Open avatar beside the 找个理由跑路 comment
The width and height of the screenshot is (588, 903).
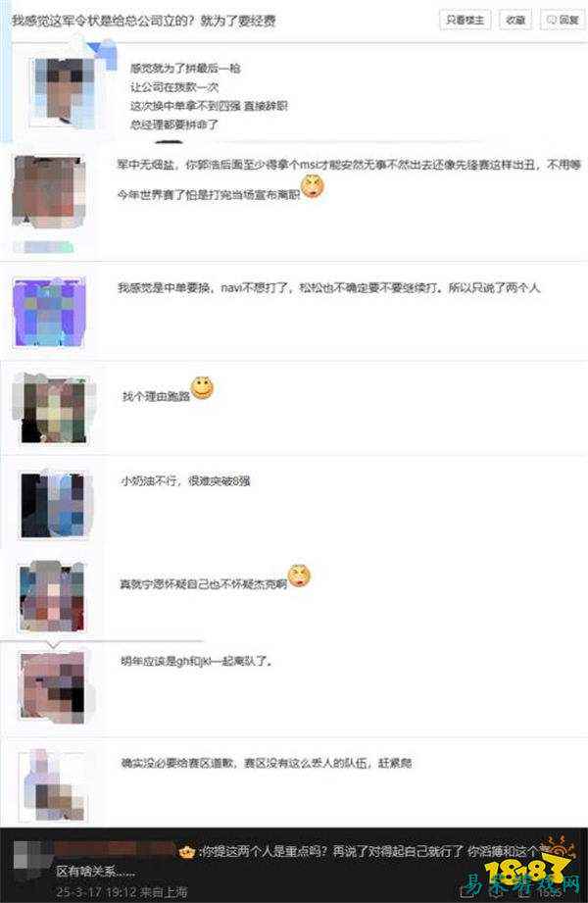(53, 410)
